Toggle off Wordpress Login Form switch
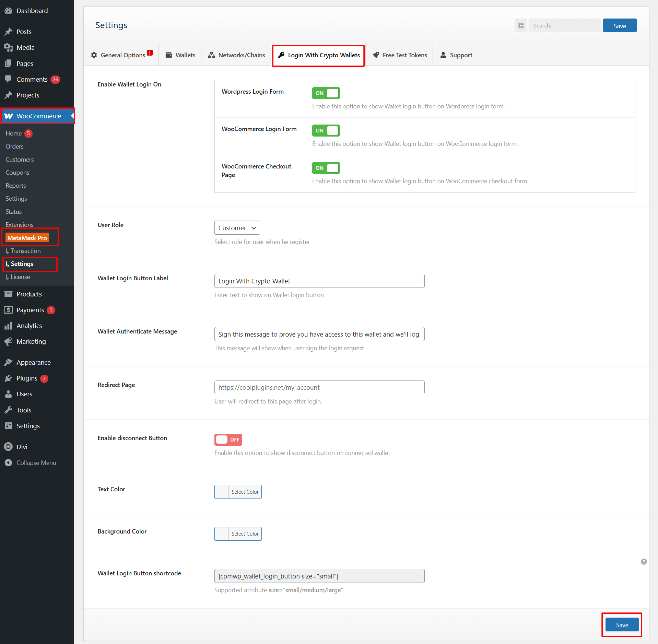Image resolution: width=658 pixels, height=644 pixels. 326,93
